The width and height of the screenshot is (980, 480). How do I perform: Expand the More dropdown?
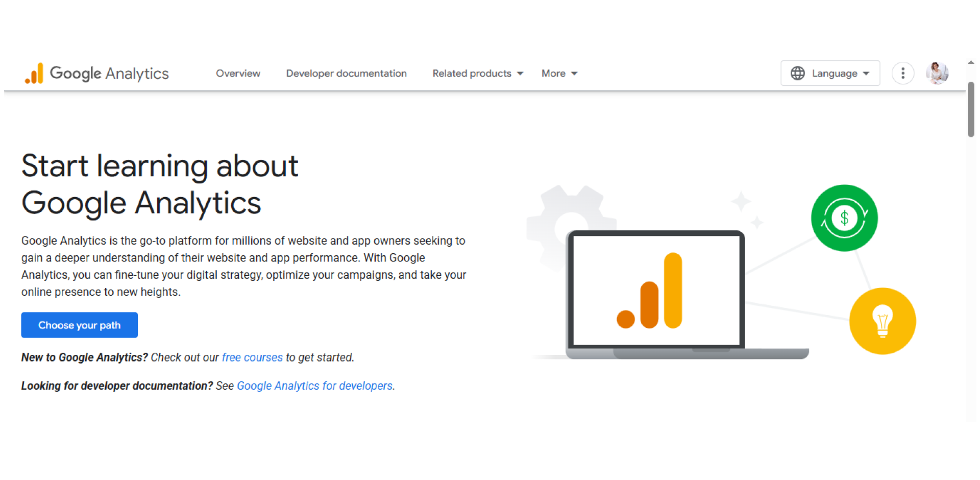(559, 73)
